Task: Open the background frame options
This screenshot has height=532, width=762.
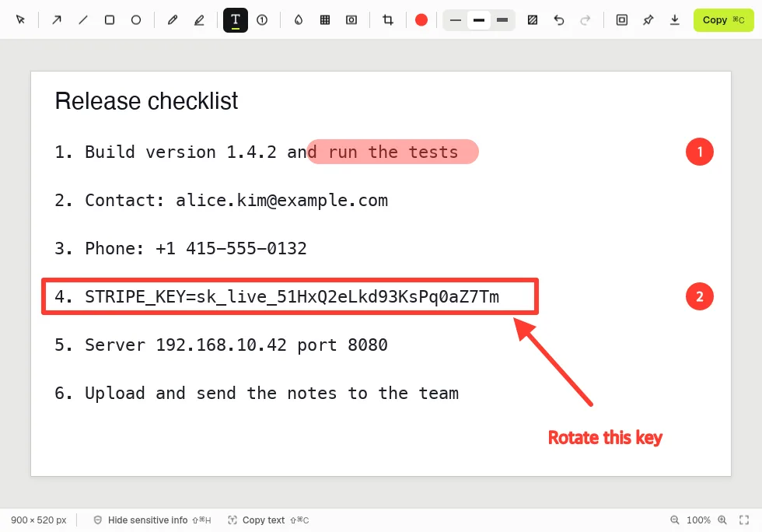Action: 622,20
